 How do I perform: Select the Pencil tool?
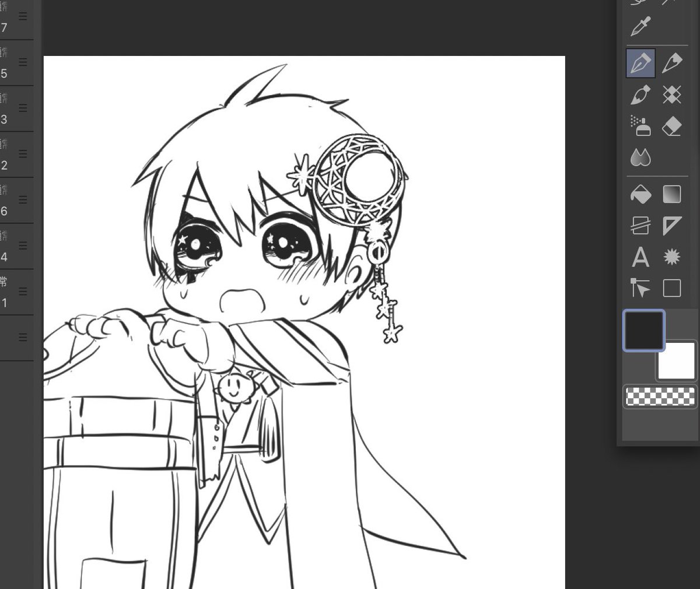coord(672,63)
